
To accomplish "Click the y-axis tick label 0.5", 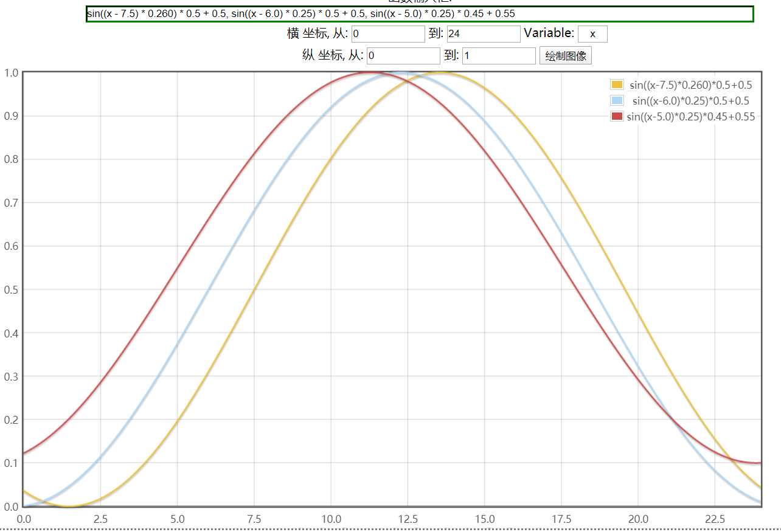I will coord(12,289).
